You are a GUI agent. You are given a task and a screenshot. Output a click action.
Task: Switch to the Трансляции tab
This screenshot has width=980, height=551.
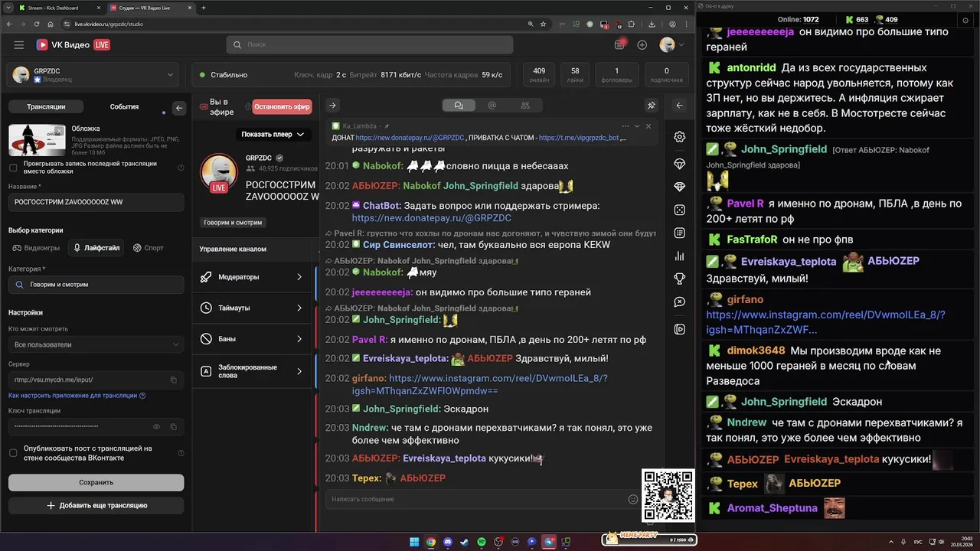tap(46, 107)
